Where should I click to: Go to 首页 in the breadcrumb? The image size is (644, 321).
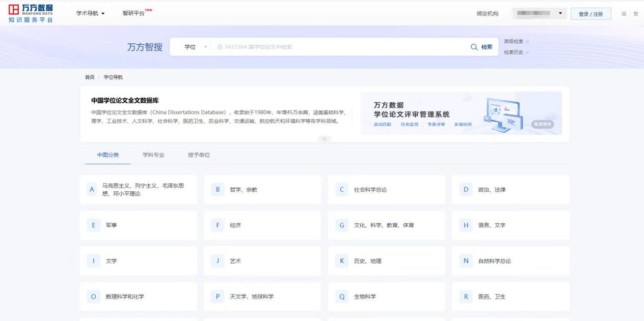(x=90, y=77)
